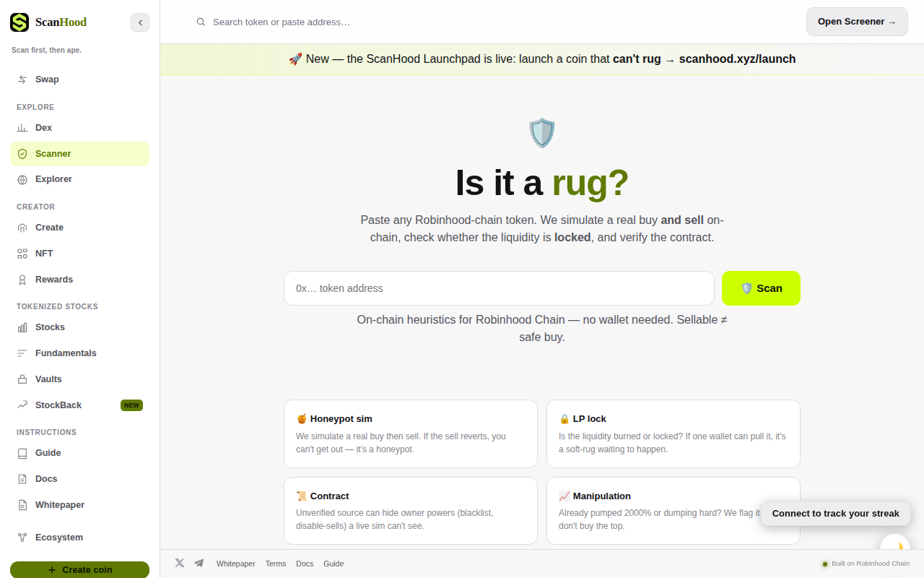Viewport: 924px width, 578px height.
Task: Click Built on Robinhood Chain status
Action: coord(866,564)
